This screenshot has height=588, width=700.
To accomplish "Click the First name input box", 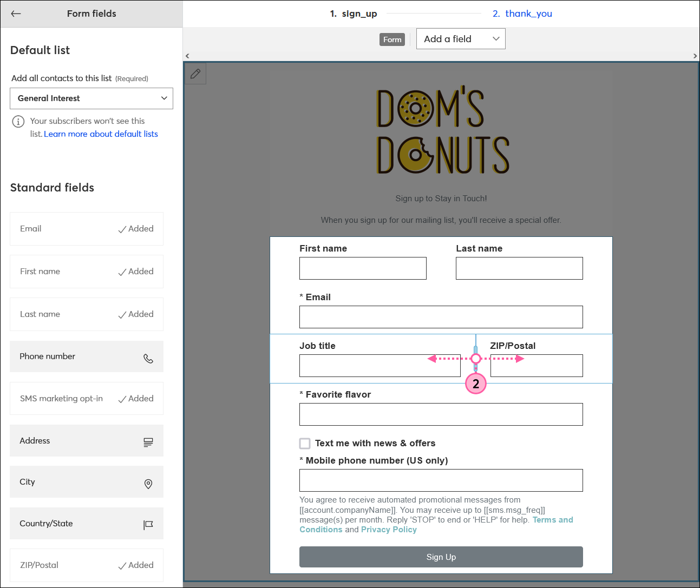I will [x=363, y=268].
